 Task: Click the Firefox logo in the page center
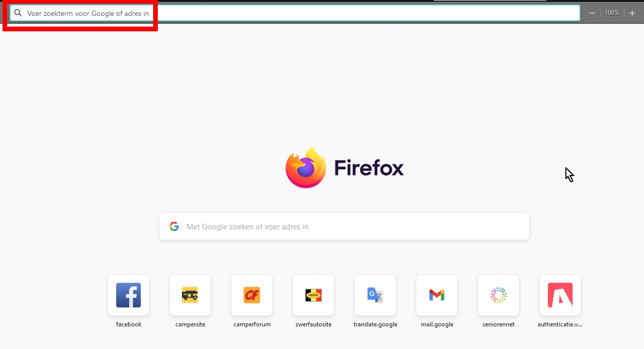pos(306,168)
